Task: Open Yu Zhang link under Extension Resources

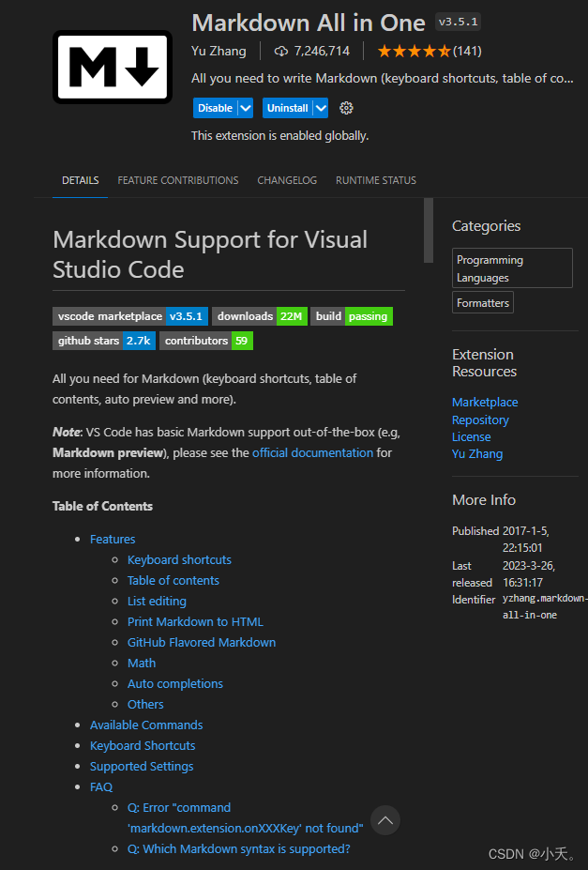Action: [x=477, y=454]
